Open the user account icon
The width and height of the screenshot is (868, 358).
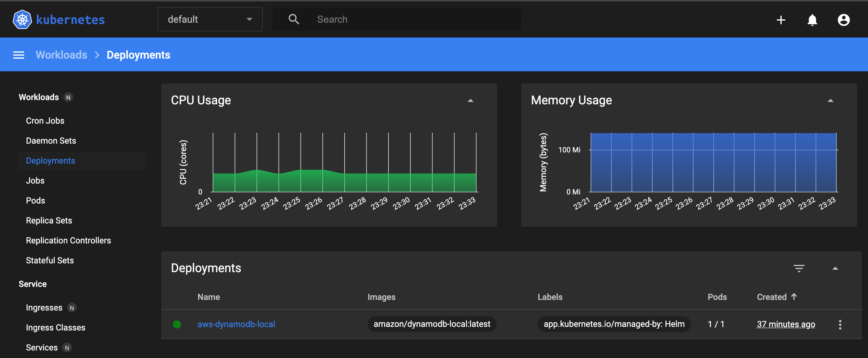click(844, 20)
